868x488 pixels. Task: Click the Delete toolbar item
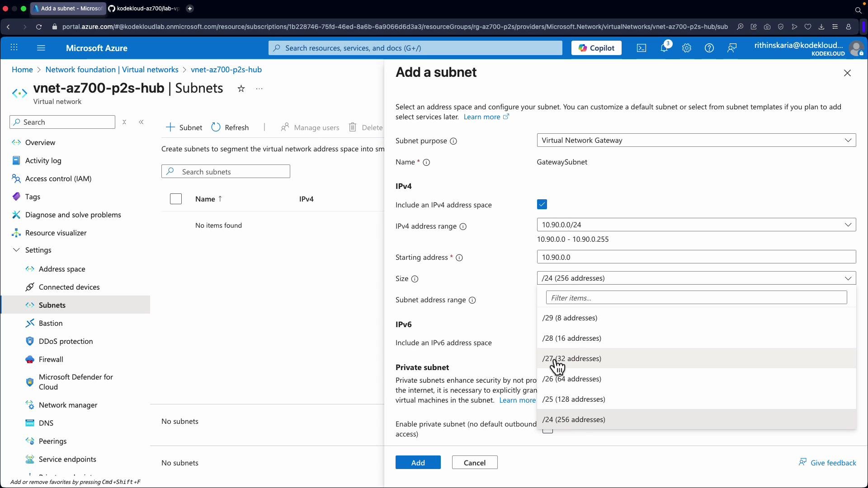[x=366, y=127]
